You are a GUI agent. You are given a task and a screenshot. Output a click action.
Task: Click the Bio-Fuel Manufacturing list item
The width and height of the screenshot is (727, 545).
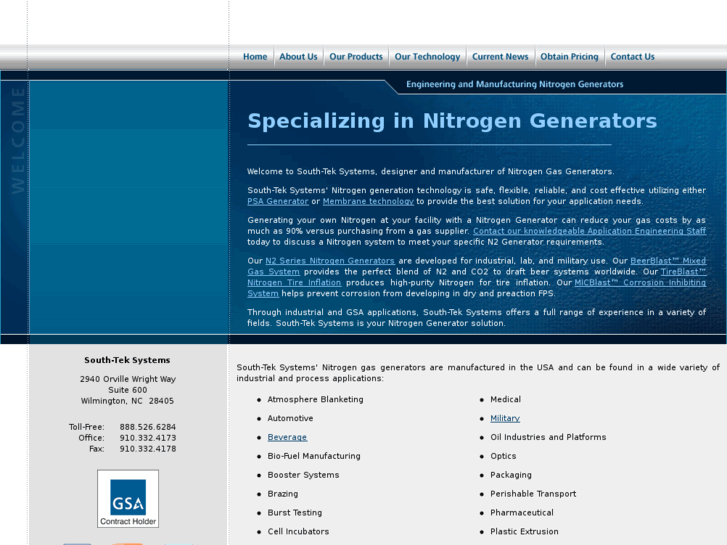(x=314, y=456)
